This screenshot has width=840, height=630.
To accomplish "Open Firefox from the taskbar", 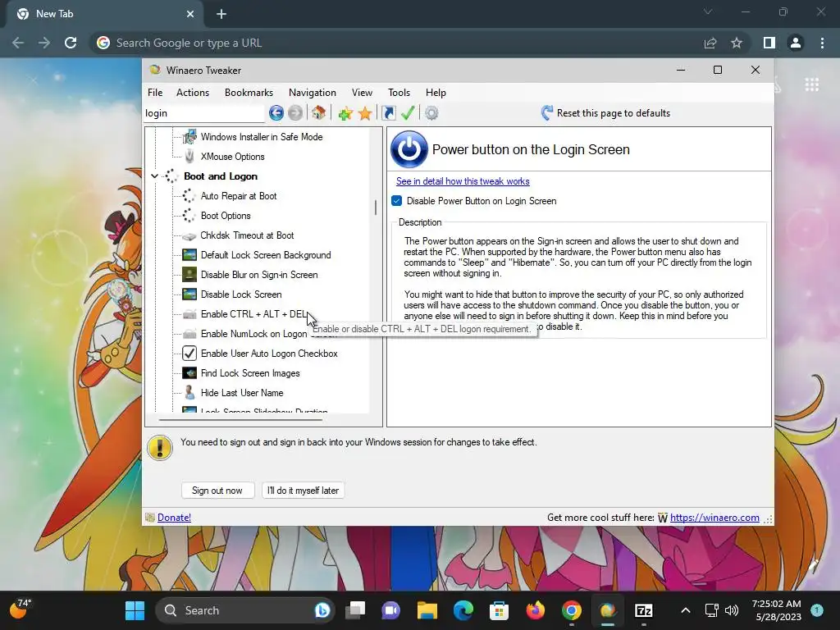I will point(535,610).
